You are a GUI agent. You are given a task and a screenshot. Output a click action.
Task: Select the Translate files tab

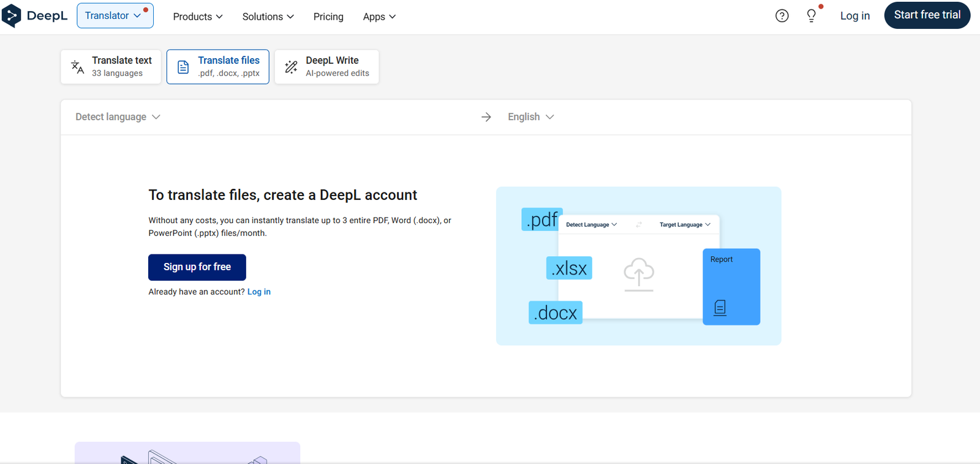(x=218, y=67)
